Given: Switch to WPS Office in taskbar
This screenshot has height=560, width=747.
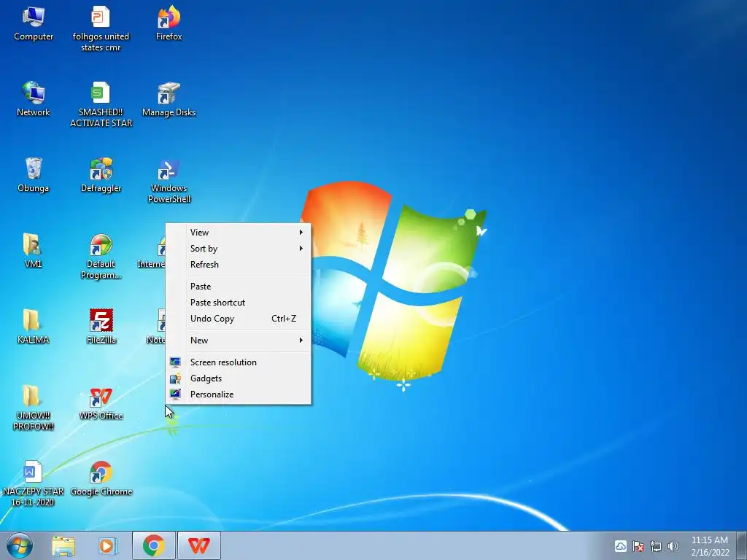Looking at the screenshot, I should tap(198, 545).
